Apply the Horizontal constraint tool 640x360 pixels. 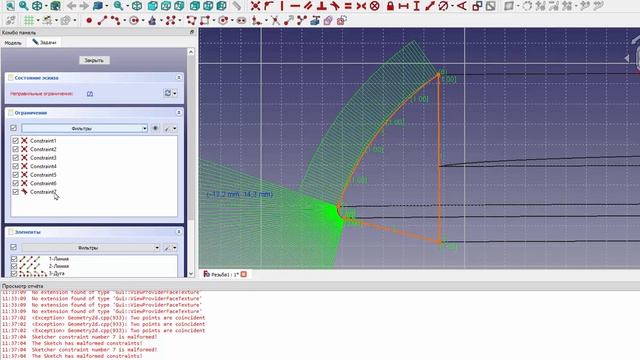click(295, 6)
